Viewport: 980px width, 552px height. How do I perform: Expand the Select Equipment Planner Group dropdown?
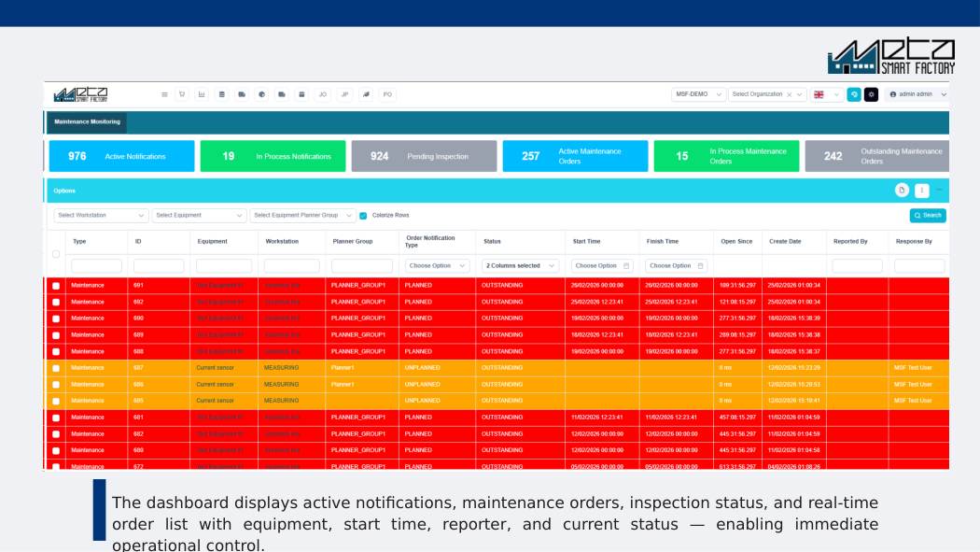(x=302, y=215)
